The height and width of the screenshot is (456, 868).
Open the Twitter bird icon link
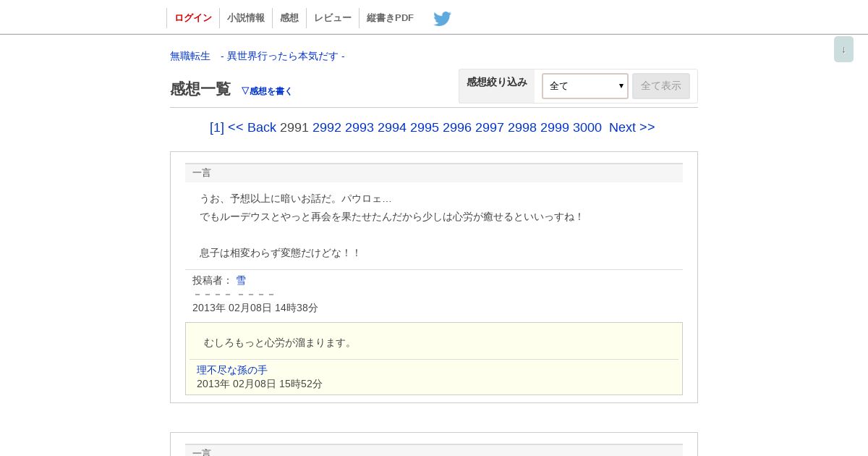[x=442, y=18]
